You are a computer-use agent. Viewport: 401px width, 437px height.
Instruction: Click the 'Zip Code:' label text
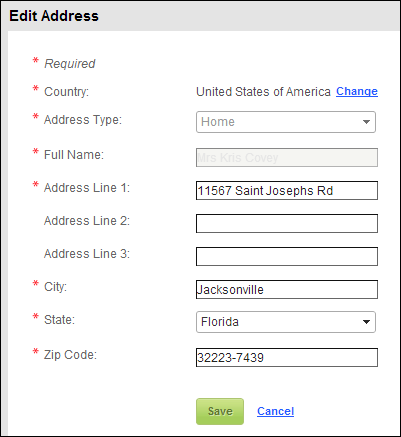click(70, 355)
